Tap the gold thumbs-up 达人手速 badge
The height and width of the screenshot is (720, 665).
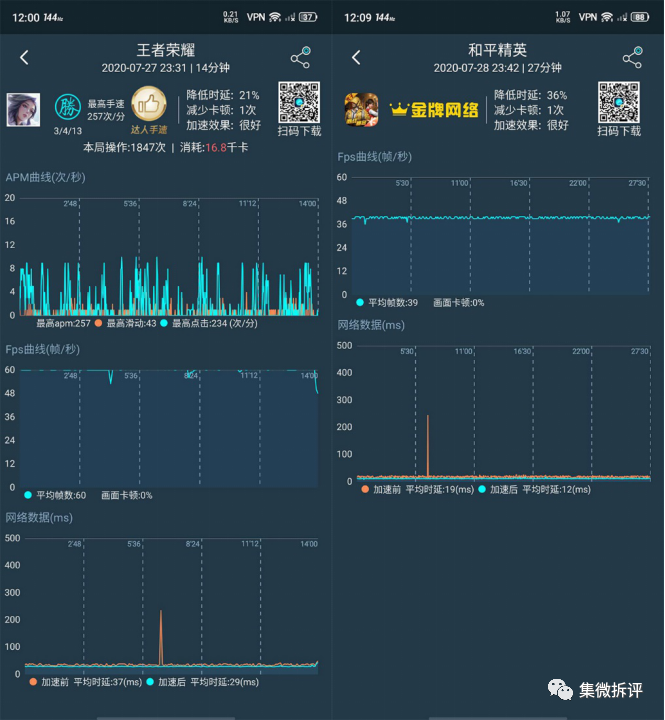149,110
